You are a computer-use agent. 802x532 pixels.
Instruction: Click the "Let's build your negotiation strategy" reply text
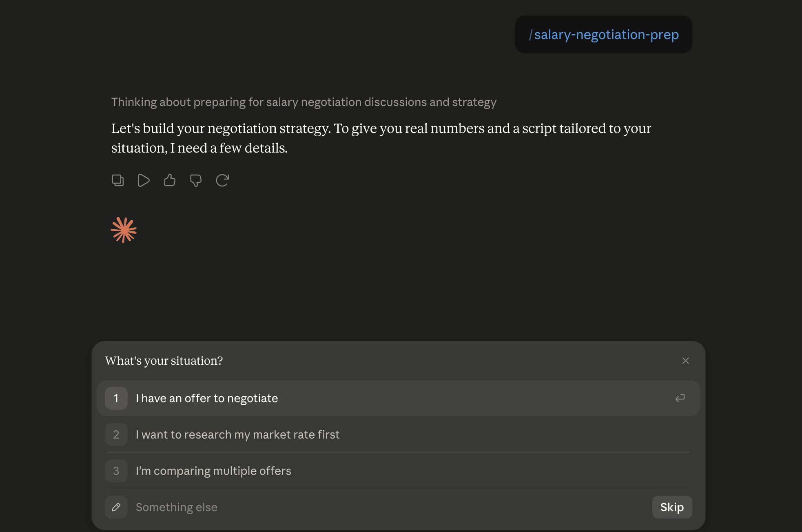pos(381,138)
